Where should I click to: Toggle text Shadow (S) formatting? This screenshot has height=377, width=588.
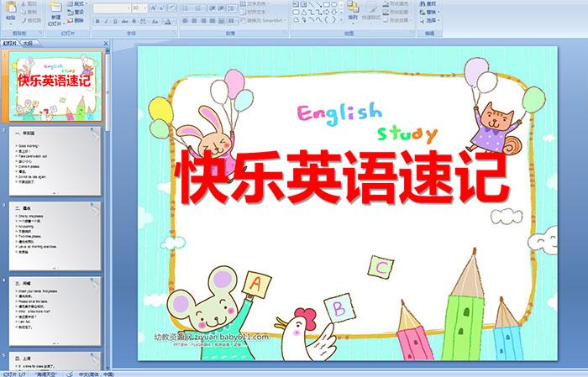[134, 21]
